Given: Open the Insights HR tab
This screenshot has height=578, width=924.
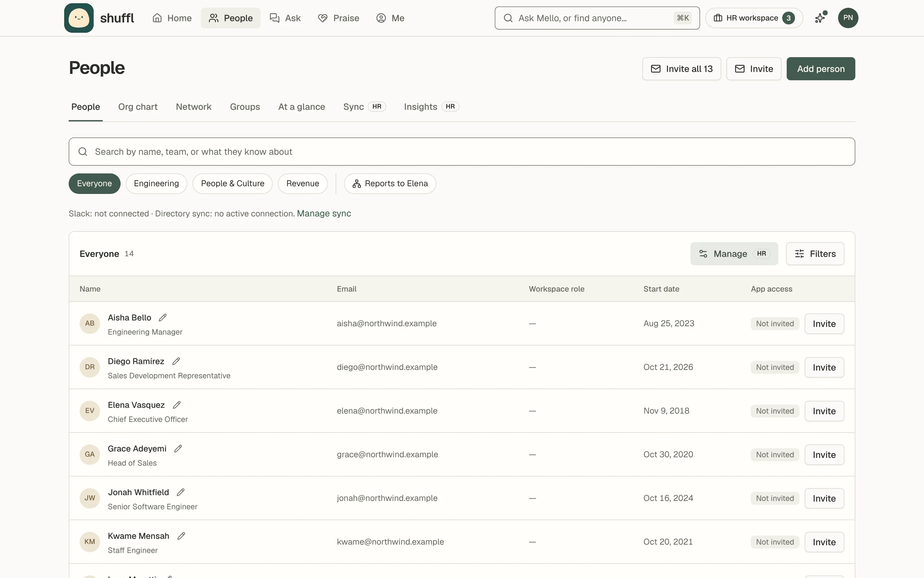Looking at the screenshot, I should [432, 107].
